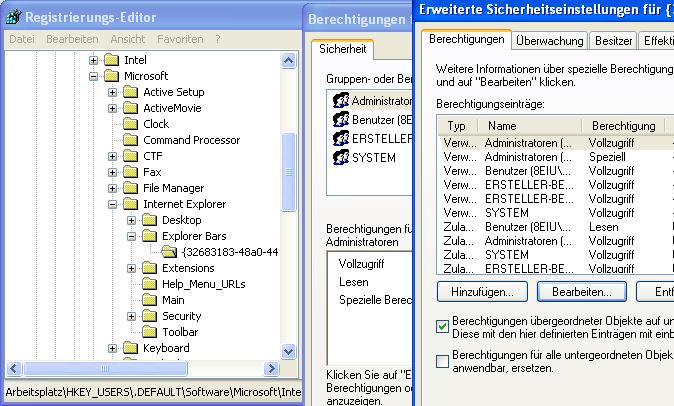Collapse the Microsoft key
The image size is (674, 406).
coord(93,76)
